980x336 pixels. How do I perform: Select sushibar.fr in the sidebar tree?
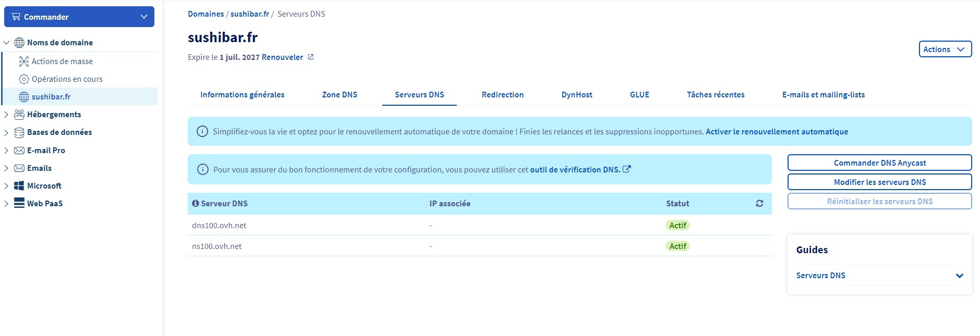[x=51, y=97]
